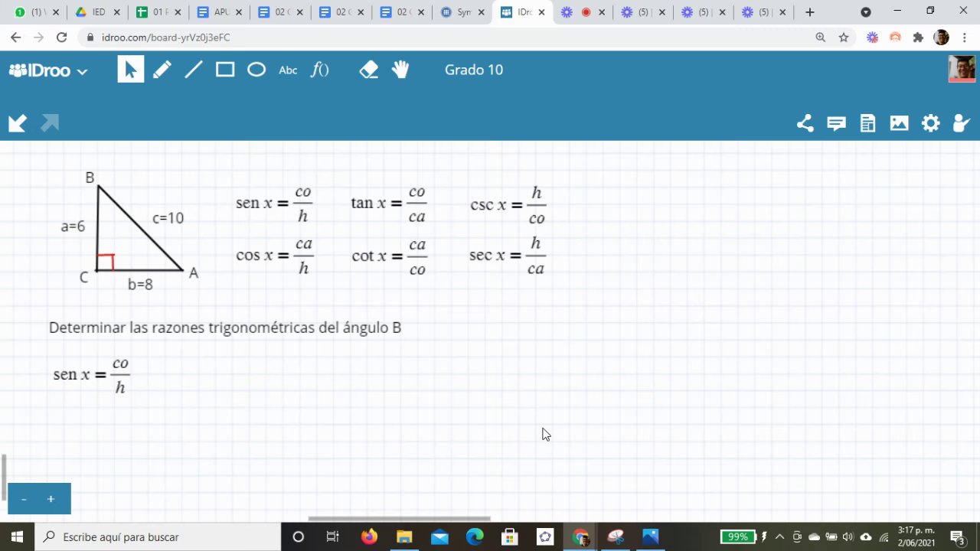Select the cot x formula
The width and height of the screenshot is (980, 551).
(390, 256)
